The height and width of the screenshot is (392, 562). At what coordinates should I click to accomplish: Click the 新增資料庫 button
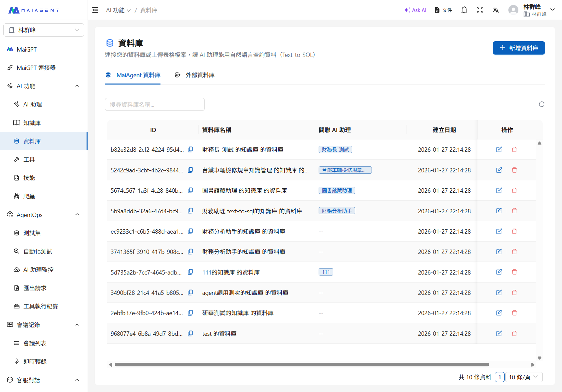point(518,48)
